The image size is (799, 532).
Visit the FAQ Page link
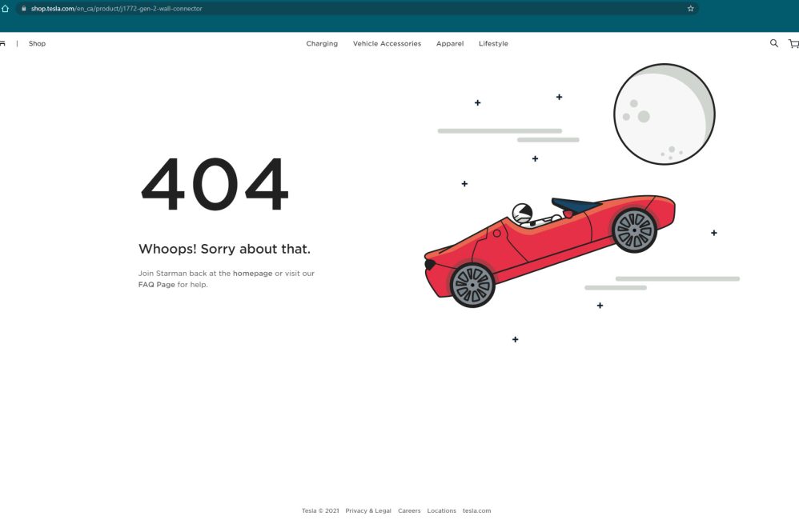point(156,285)
